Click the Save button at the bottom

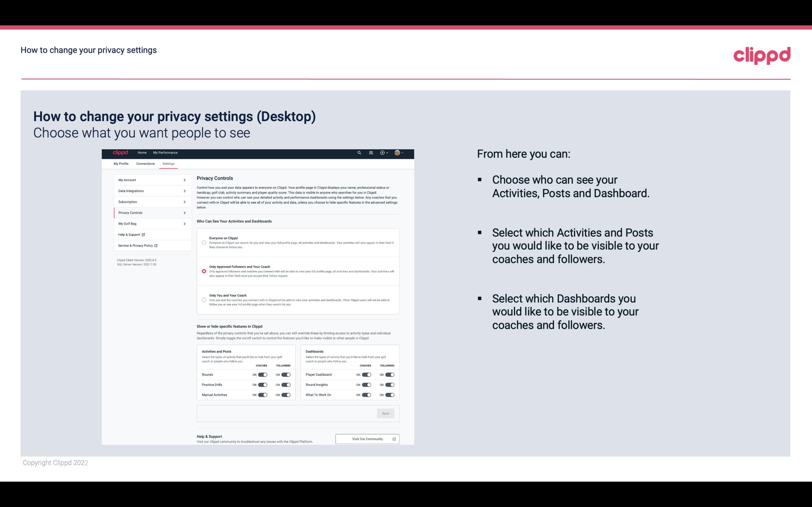pos(386,413)
